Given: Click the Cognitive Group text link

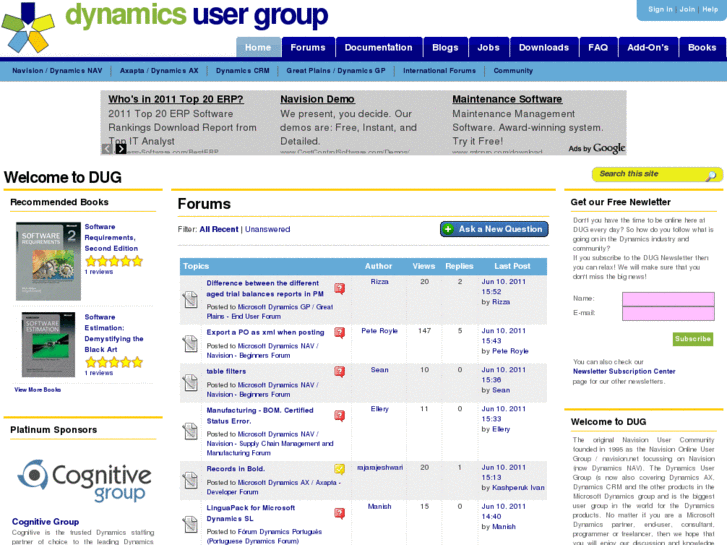Looking at the screenshot, I should point(45,522).
